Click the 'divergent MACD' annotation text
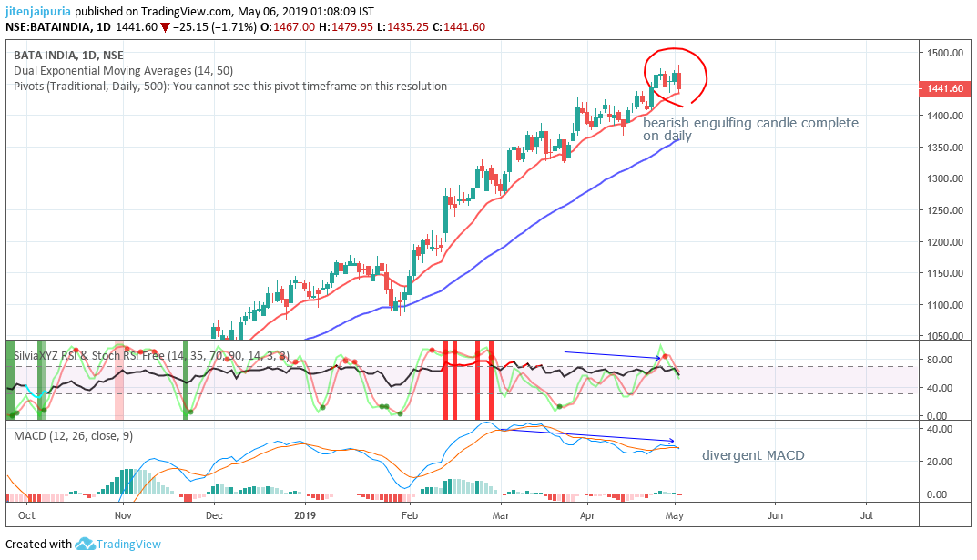Image resolution: width=977 pixels, height=560 pixels. [x=753, y=455]
